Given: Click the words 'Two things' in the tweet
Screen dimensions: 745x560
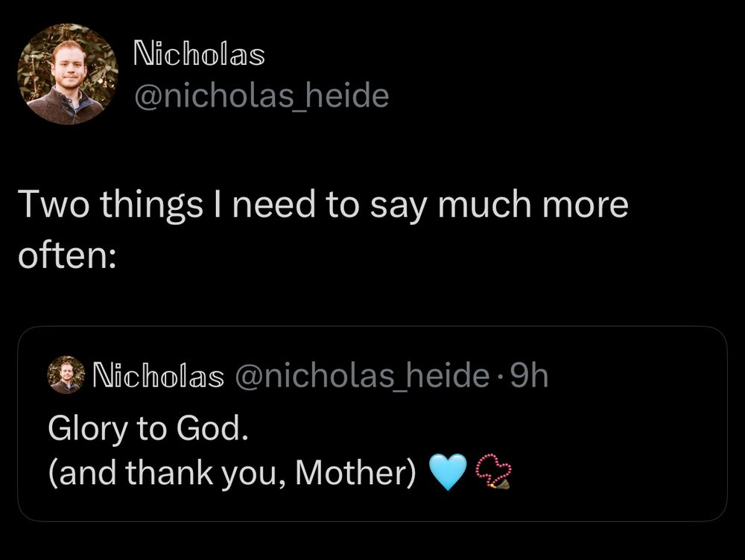Looking at the screenshot, I should 111,206.
